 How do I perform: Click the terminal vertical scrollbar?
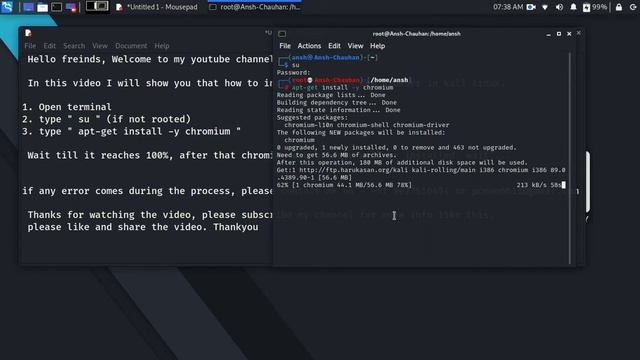570,158
